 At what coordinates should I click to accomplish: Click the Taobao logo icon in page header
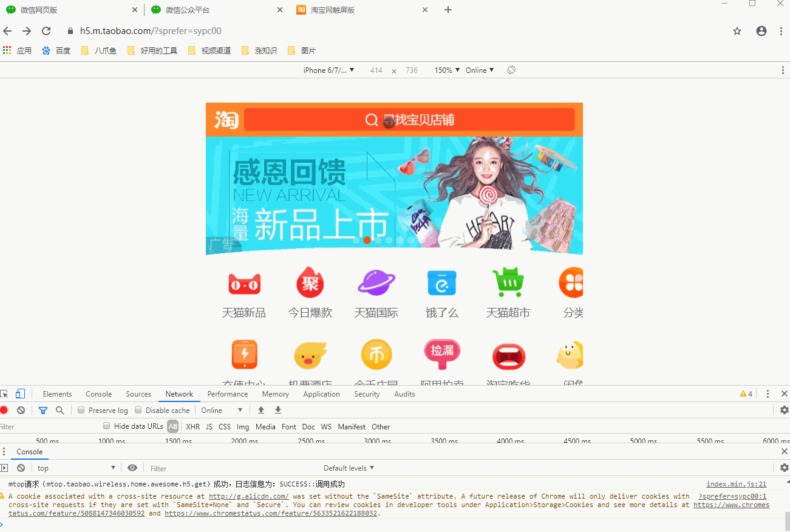point(226,120)
